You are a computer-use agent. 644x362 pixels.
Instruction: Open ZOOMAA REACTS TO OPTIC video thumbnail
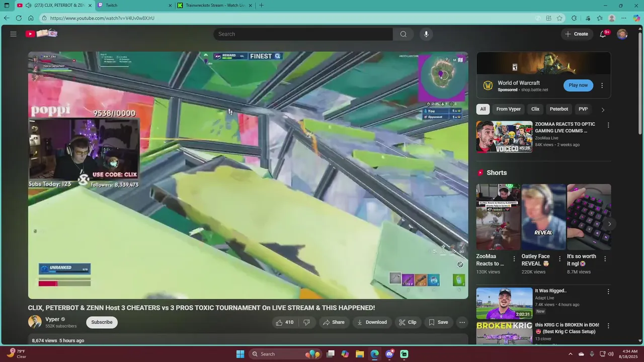(x=504, y=136)
